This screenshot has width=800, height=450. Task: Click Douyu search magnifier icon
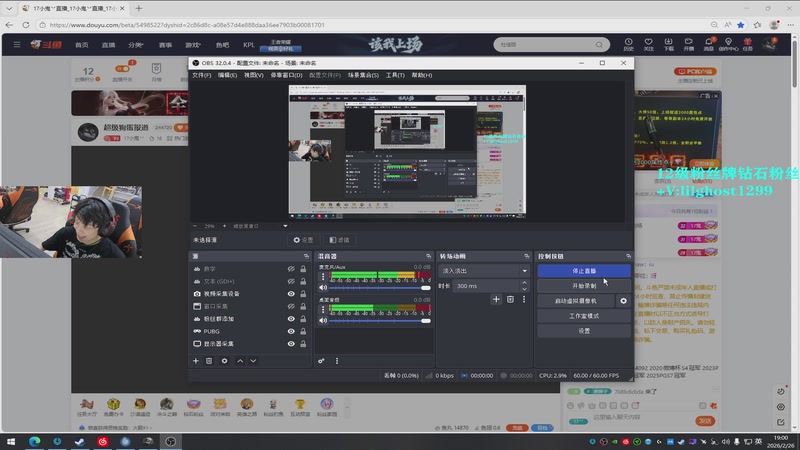point(599,45)
